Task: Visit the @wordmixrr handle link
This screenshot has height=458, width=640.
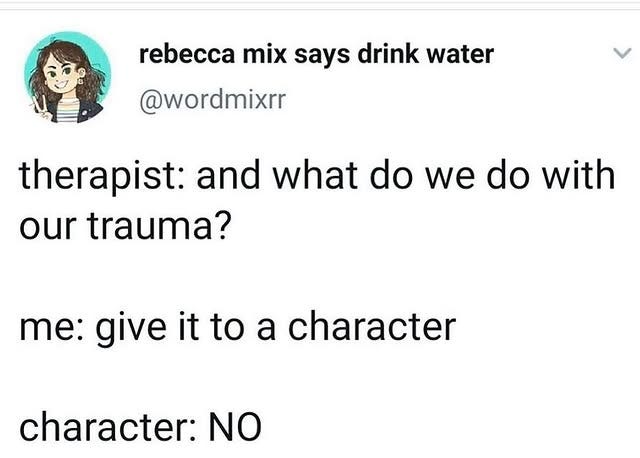Action: coord(213,100)
